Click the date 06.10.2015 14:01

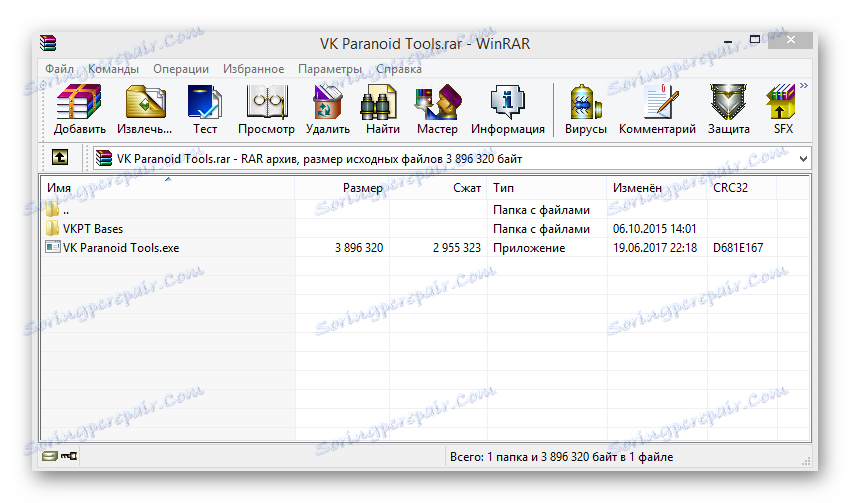pos(654,229)
